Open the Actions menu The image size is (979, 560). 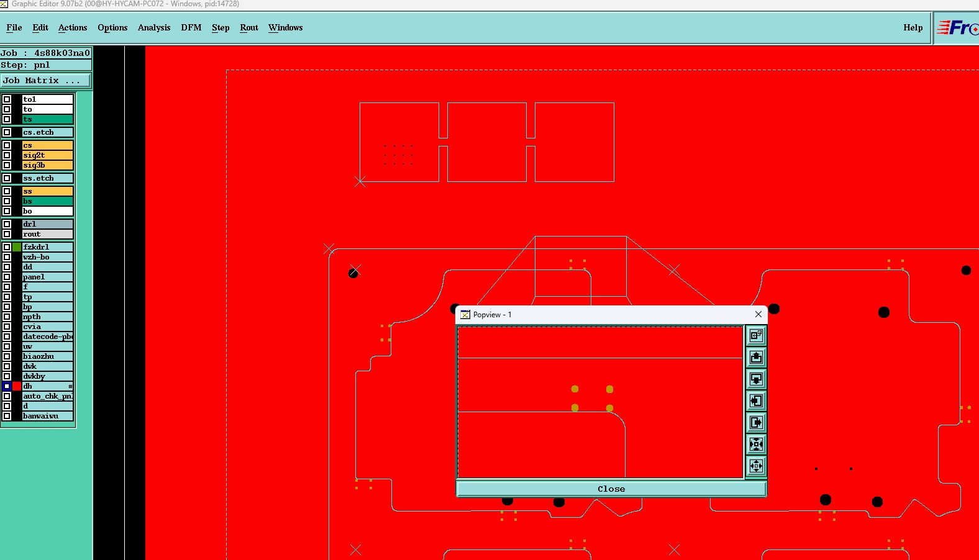[73, 28]
